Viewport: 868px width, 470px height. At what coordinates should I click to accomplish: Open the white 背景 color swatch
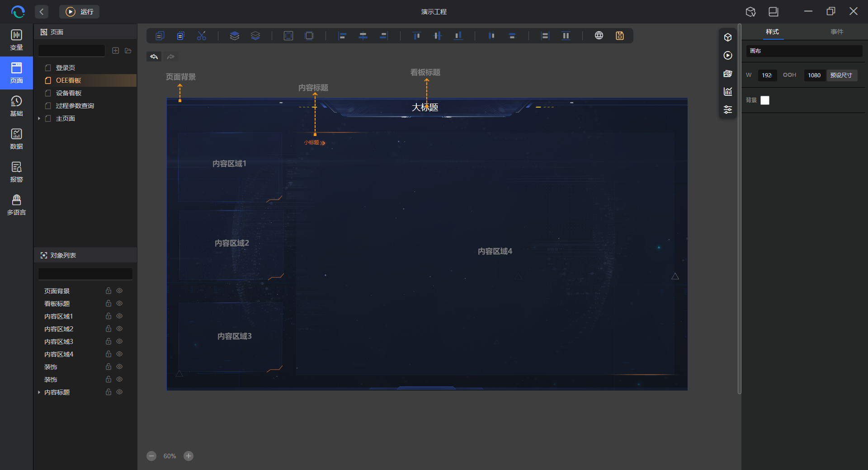(765, 100)
